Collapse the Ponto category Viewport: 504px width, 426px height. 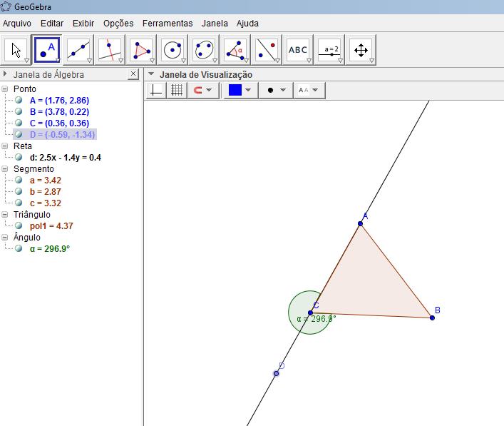pyautogui.click(x=6, y=89)
